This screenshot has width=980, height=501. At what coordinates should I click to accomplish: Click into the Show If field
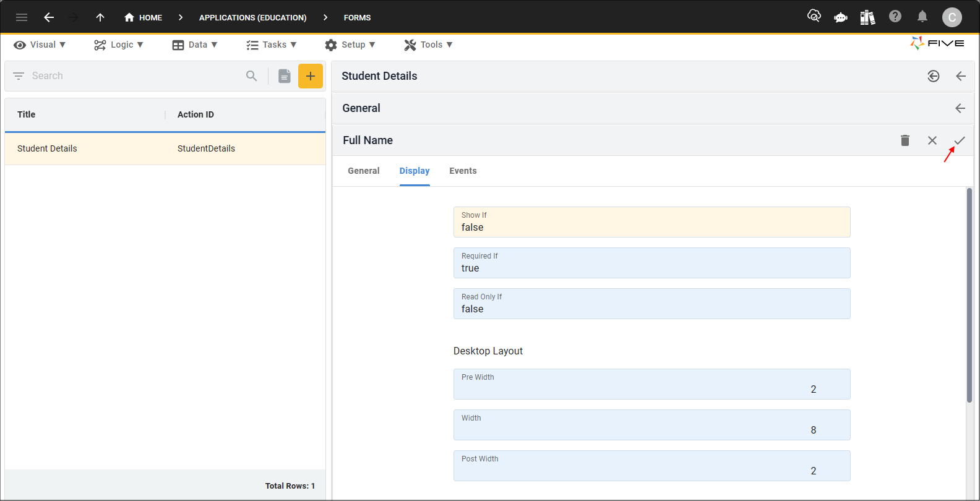651,222
